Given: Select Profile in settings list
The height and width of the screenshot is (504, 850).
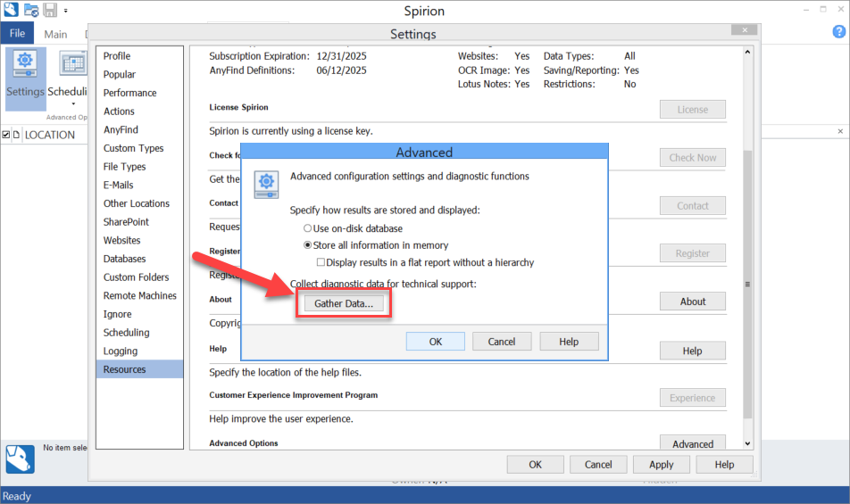Looking at the screenshot, I should click(x=139, y=56).
